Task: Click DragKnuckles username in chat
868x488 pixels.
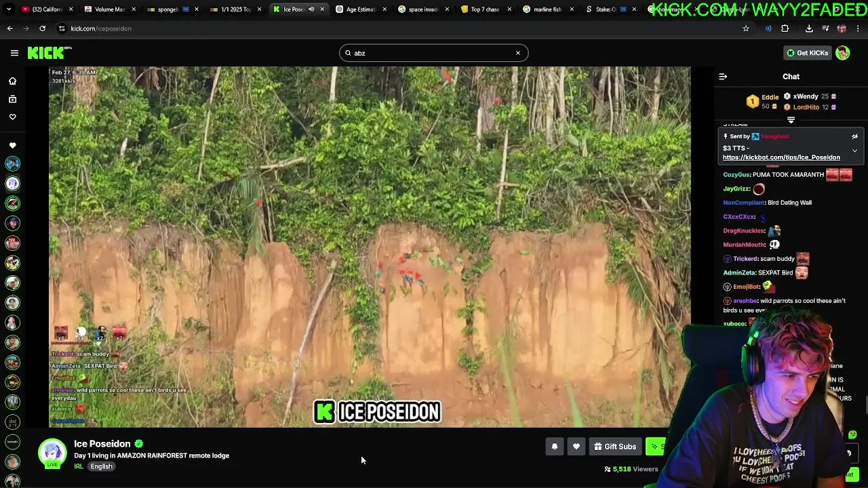Action: [744, 231]
